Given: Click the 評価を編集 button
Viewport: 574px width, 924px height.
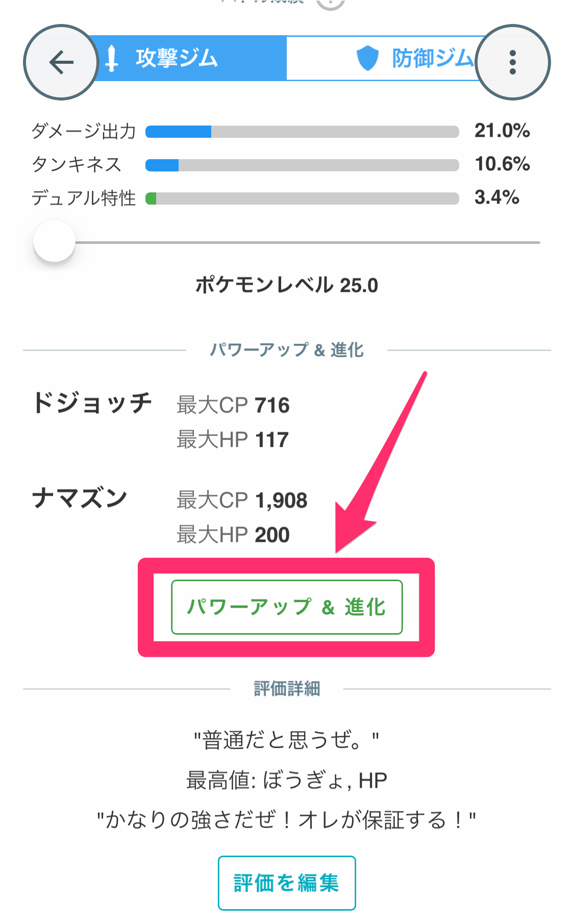Looking at the screenshot, I should pos(286,882).
